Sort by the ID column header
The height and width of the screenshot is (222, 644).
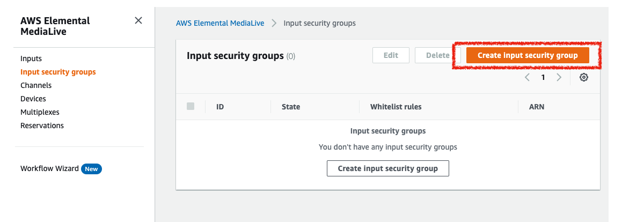(220, 107)
